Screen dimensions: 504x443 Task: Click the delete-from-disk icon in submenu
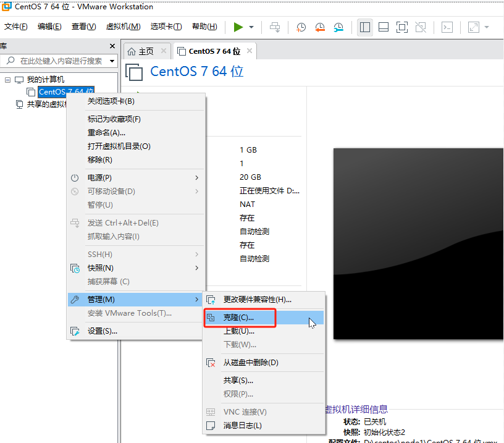(211, 363)
